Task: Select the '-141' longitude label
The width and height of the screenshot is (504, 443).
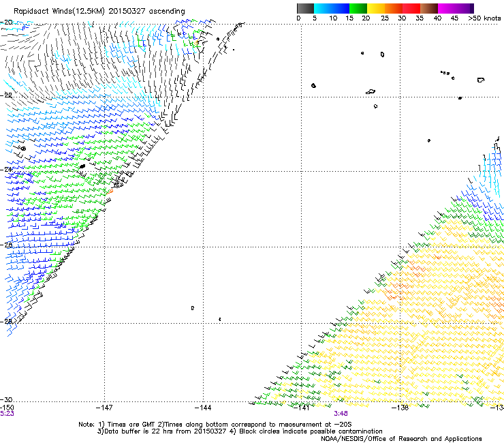Action: (x=301, y=408)
